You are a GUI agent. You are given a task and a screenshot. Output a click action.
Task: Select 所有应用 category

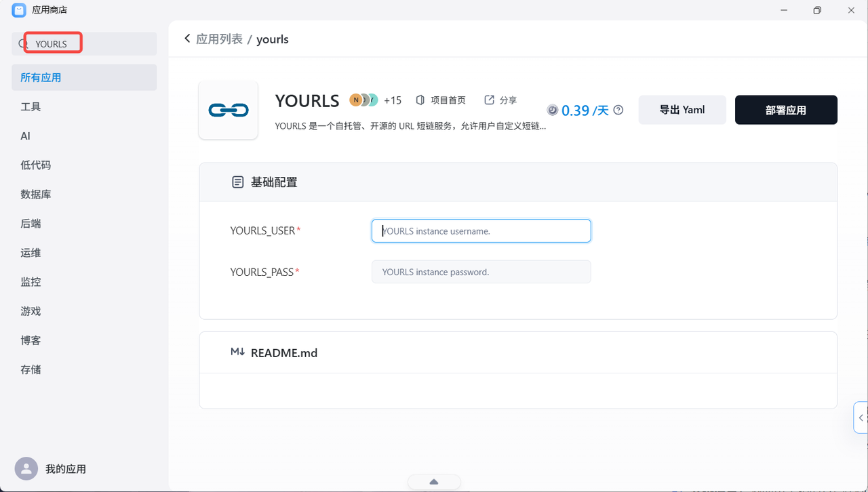(x=85, y=77)
